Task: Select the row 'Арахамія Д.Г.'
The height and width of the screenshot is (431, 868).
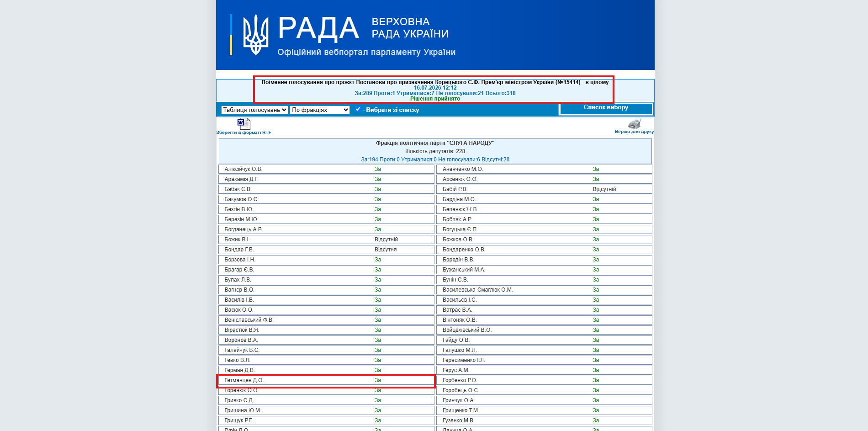Action: [x=326, y=179]
